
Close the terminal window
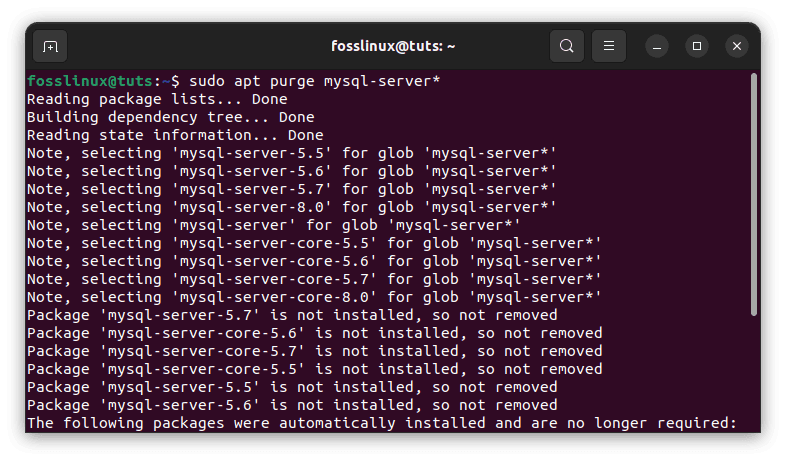click(x=737, y=46)
